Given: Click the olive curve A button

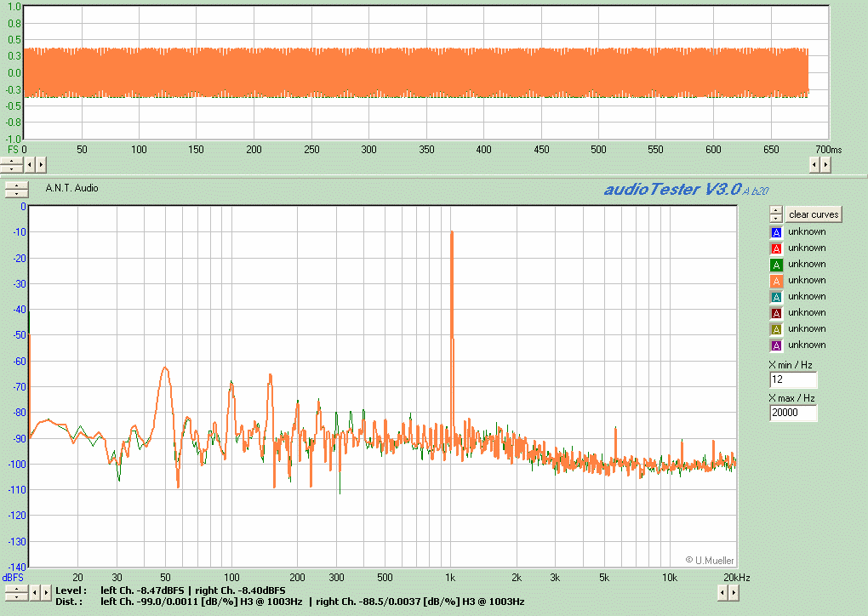Looking at the screenshot, I should coord(775,329).
